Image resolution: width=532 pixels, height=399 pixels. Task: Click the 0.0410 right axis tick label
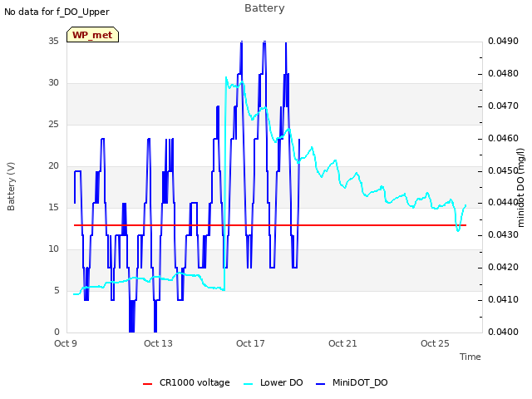[503, 299]
